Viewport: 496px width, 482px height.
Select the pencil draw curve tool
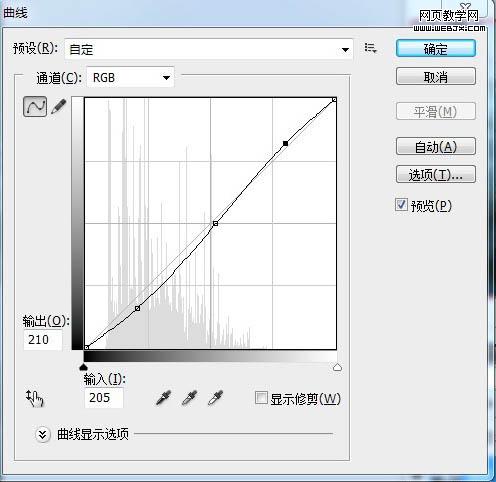click(59, 107)
